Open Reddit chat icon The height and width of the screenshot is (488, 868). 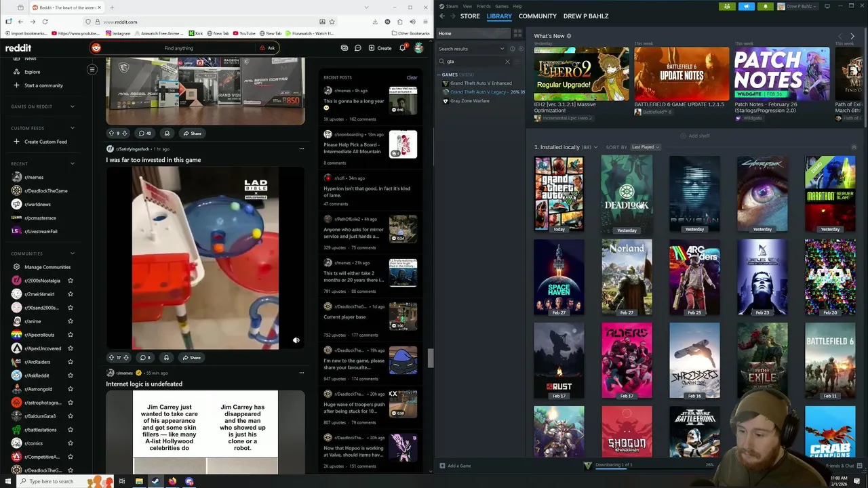[x=357, y=48]
